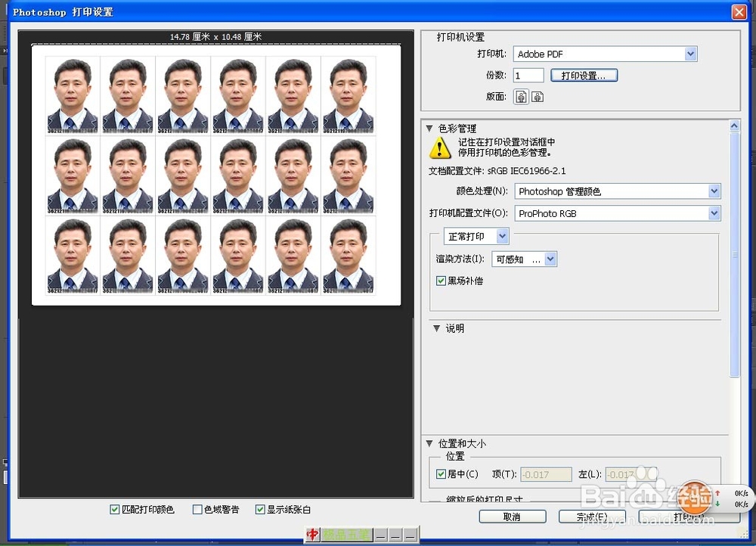
Task: Click the 完成(E) button
Action: pyautogui.click(x=592, y=517)
